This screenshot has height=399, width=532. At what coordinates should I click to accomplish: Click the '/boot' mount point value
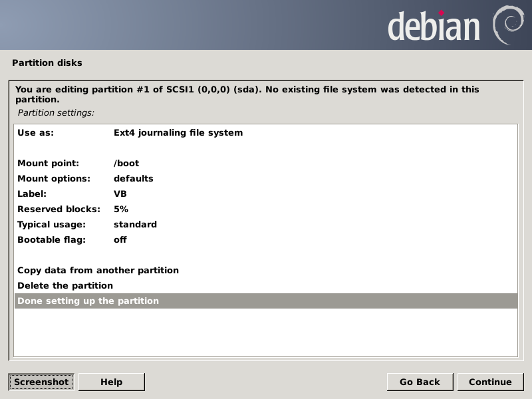point(126,163)
